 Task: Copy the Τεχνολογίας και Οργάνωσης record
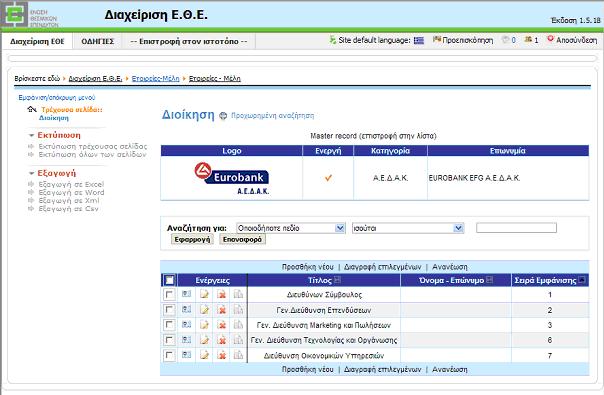tap(238, 340)
